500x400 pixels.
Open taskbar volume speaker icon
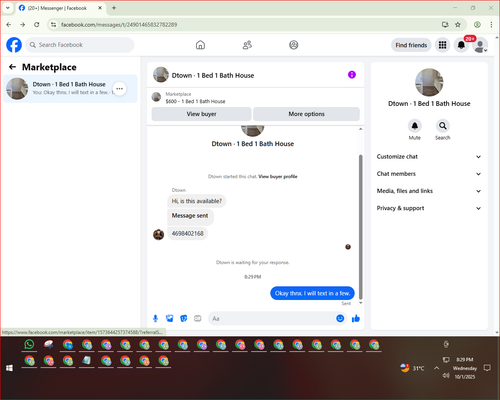click(x=446, y=376)
